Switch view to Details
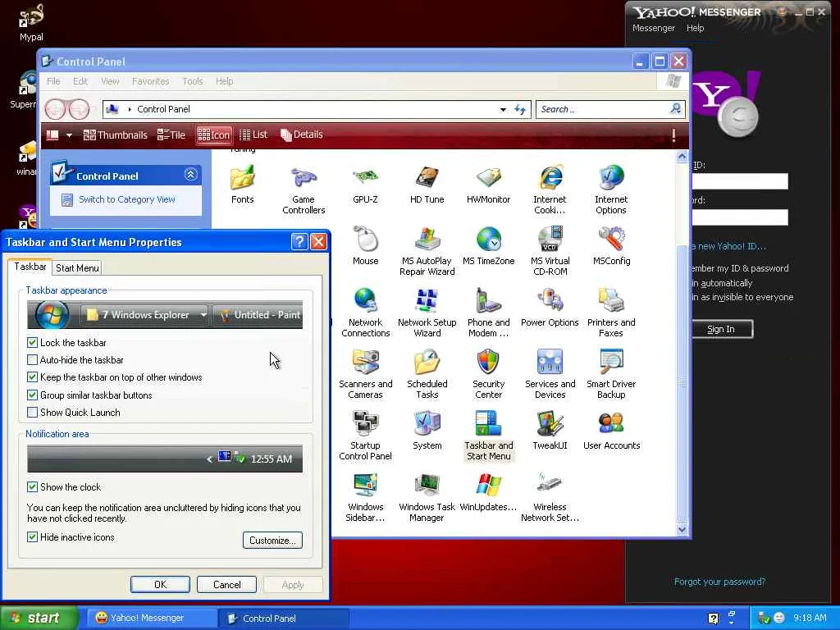 [302, 135]
